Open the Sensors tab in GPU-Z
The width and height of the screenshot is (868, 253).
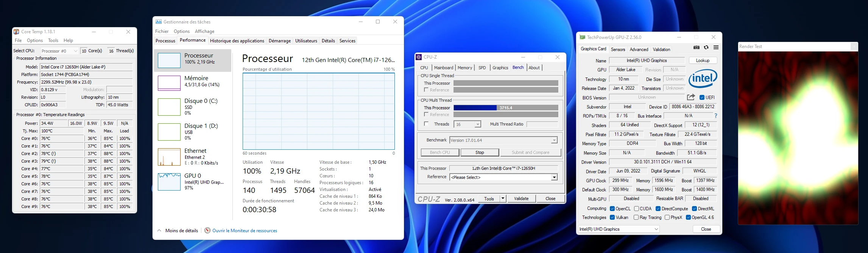click(618, 50)
